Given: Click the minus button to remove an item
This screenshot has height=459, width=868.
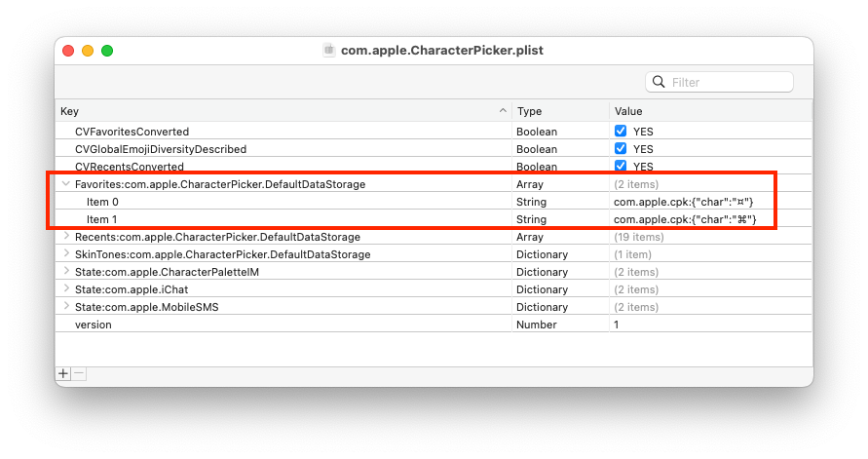Looking at the screenshot, I should pos(80,373).
